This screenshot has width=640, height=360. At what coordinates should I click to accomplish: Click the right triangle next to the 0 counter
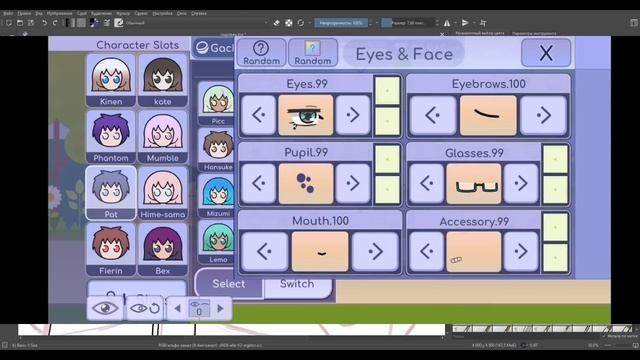pos(220,308)
